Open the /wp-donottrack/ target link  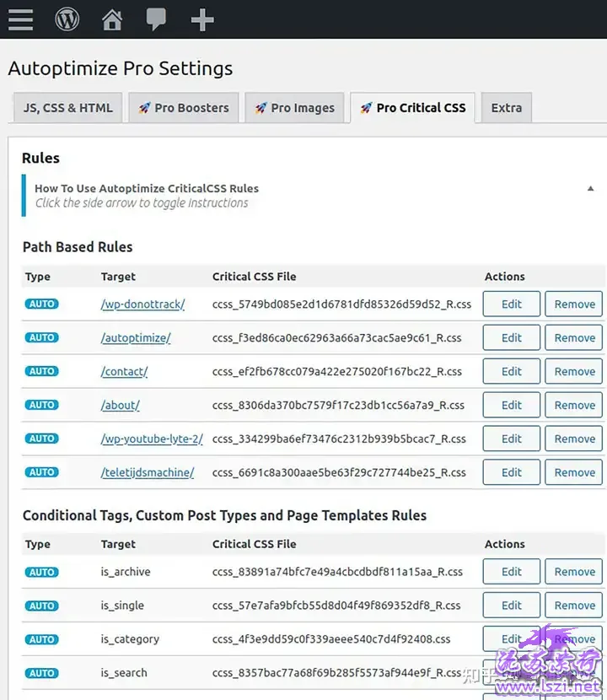pyautogui.click(x=142, y=304)
